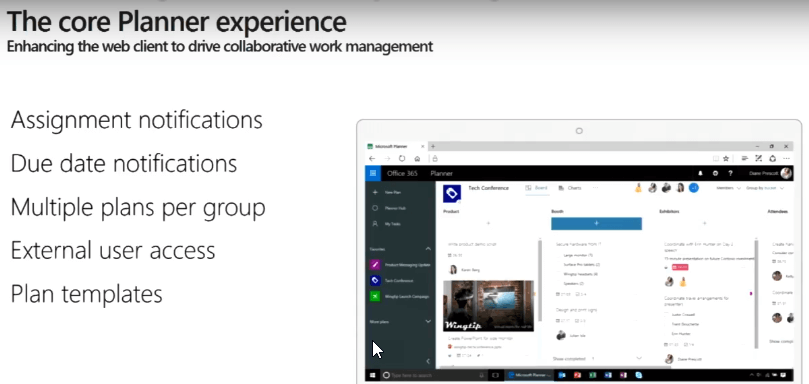This screenshot has height=384, width=809.
Task: Click the New Plan plus icon
Action: pos(375,192)
